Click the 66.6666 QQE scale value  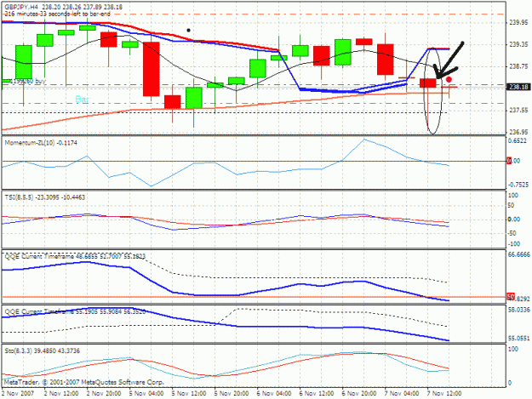518,254
